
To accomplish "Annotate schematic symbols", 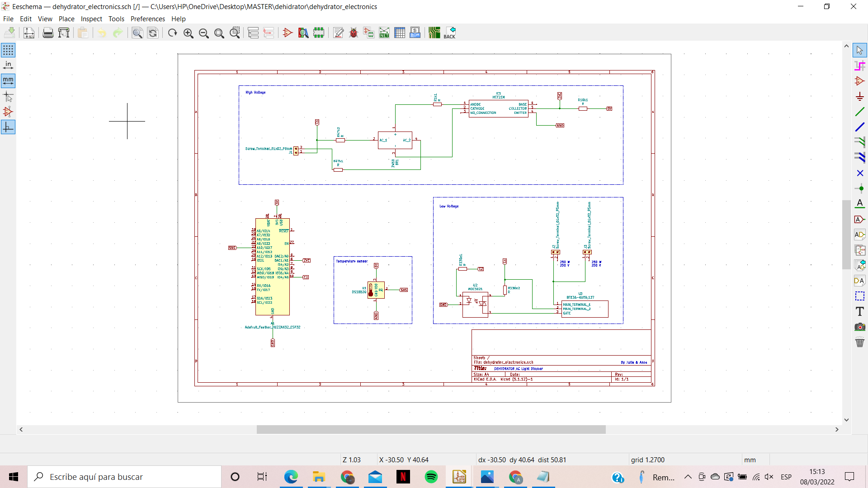I will [338, 33].
